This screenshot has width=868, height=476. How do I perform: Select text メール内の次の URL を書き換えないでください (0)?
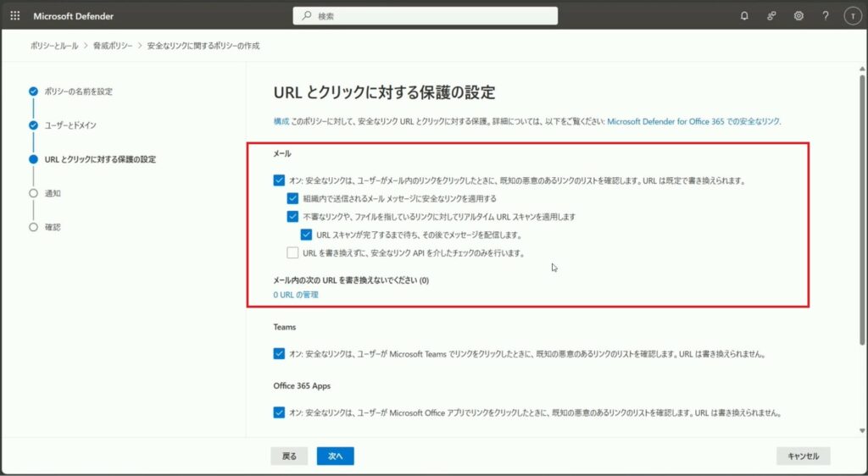click(x=351, y=280)
